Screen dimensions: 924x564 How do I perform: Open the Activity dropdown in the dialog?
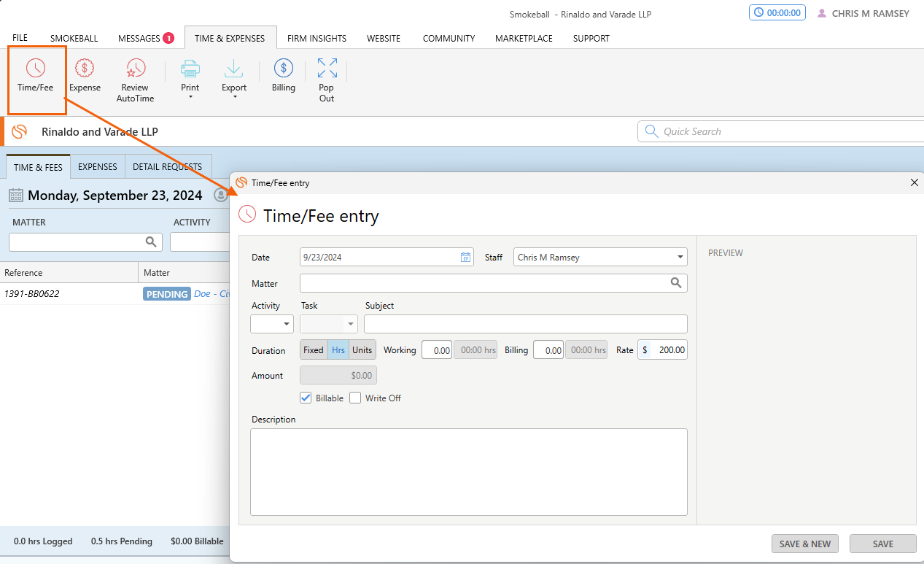286,324
